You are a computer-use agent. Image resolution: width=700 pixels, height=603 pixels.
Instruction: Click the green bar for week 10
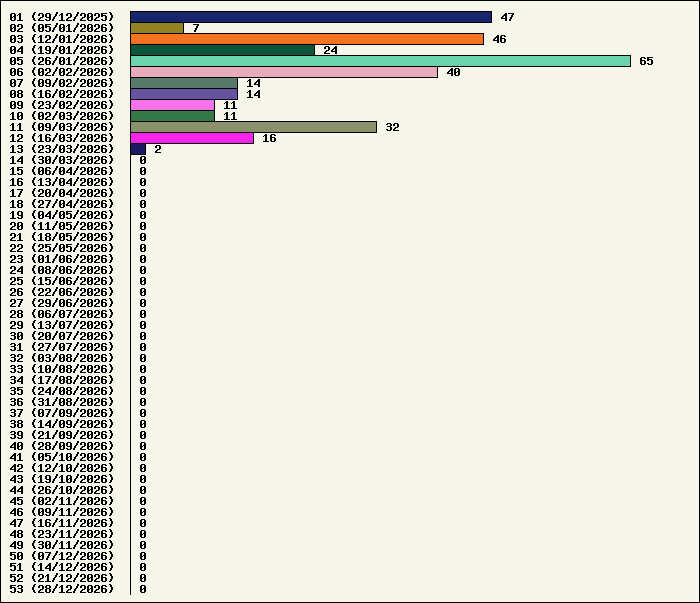(172, 116)
